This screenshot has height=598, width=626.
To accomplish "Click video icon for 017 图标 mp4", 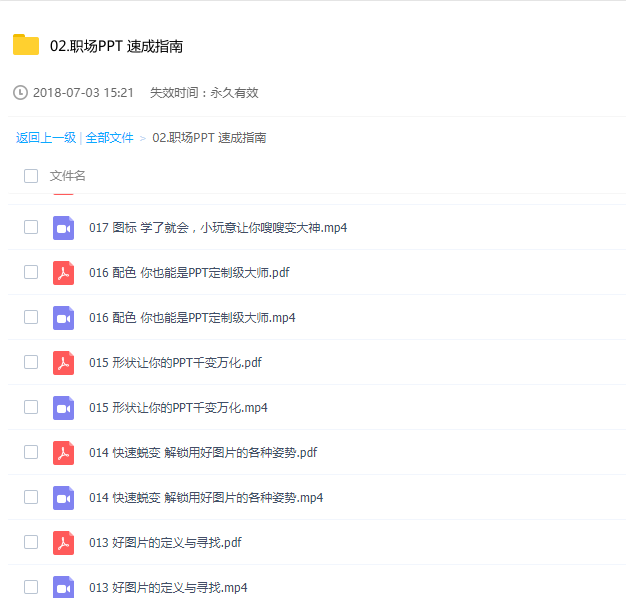I will click(63, 228).
